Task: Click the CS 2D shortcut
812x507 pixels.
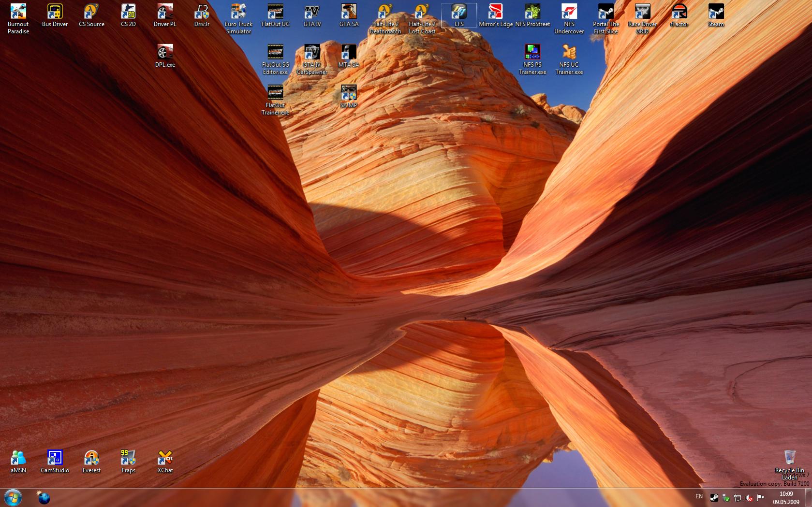Action: pyautogui.click(x=128, y=15)
